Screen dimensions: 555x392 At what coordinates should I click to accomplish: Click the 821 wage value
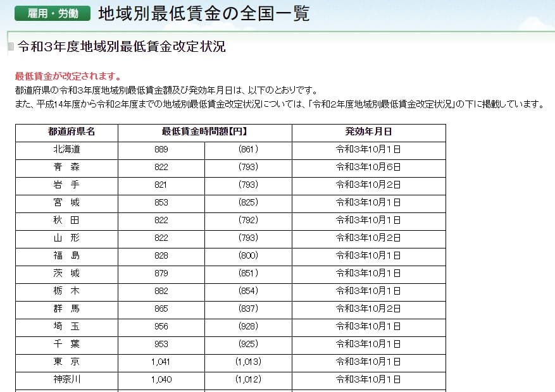pos(161,185)
